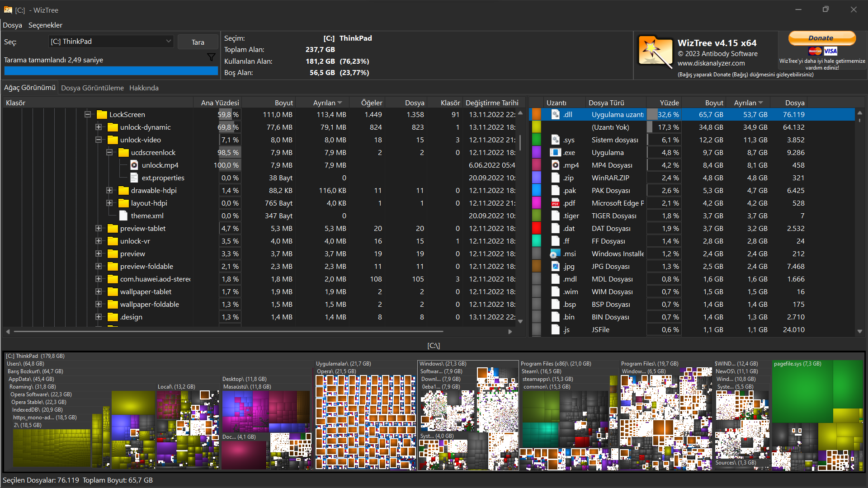Click the .jpg image file icon
The width and height of the screenshot is (868, 488).
555,267
